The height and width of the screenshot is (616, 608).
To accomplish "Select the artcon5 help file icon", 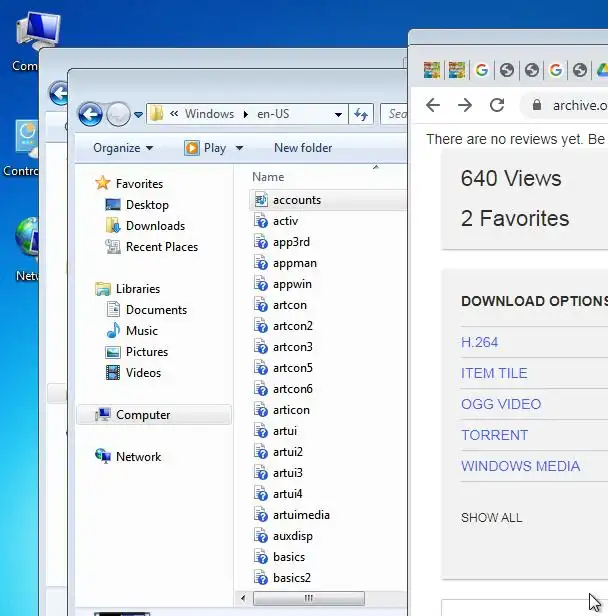I will click(261, 368).
